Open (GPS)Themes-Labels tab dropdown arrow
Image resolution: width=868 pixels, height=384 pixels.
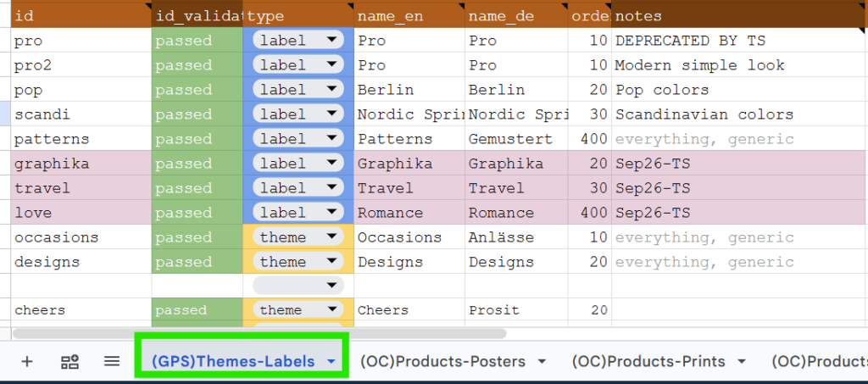331,362
